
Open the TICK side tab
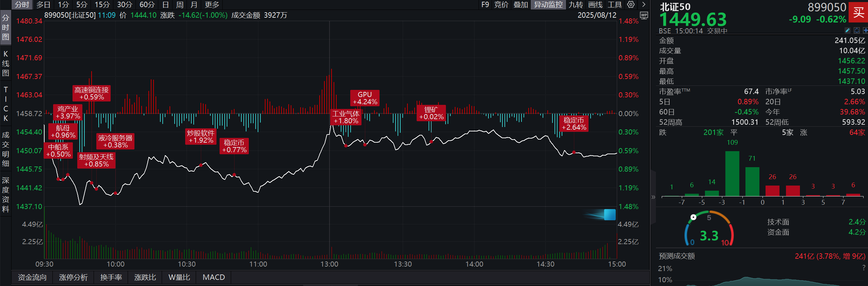tap(5, 104)
